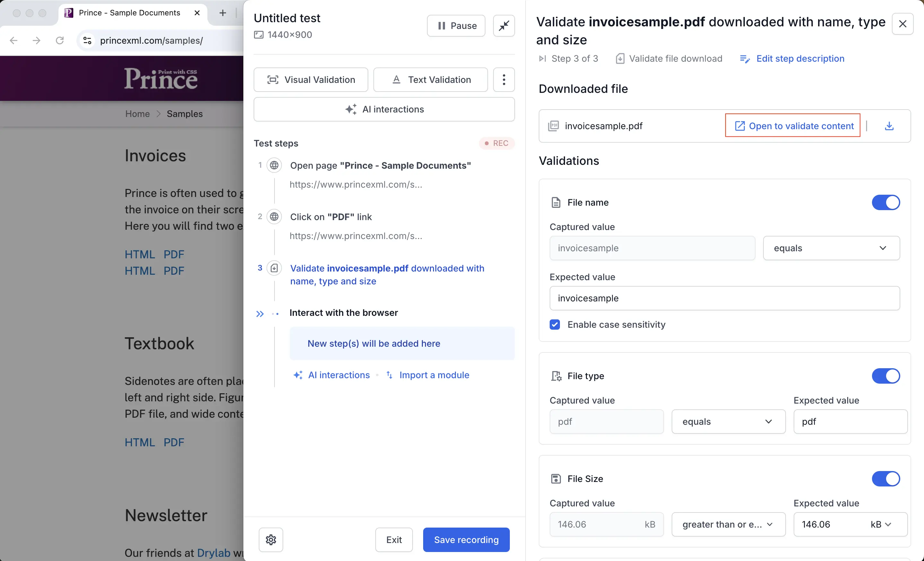This screenshot has width=924, height=561.
Task: Switch to the Prince - Sample Documents tab
Action: 129,13
